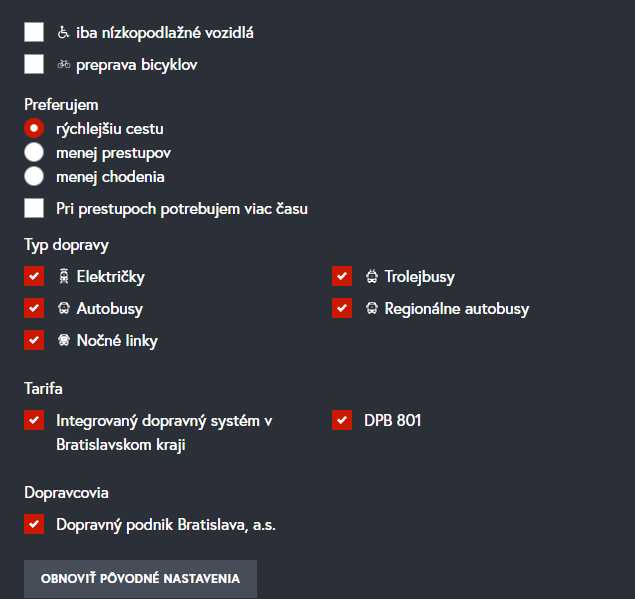Select the rýchlejšiu cestu radio option
The width and height of the screenshot is (635, 599).
tap(34, 128)
